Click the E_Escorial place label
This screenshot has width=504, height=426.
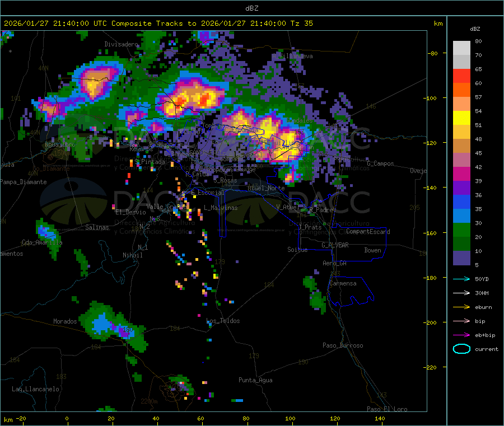point(208,193)
